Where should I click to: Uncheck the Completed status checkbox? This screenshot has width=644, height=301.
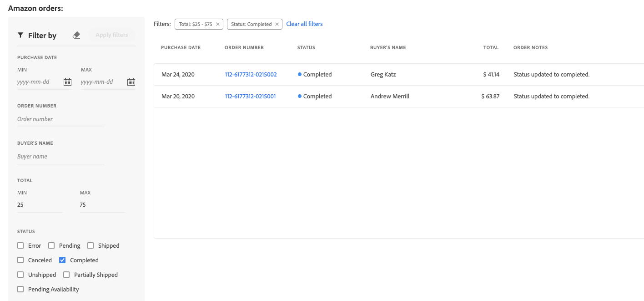pos(62,260)
